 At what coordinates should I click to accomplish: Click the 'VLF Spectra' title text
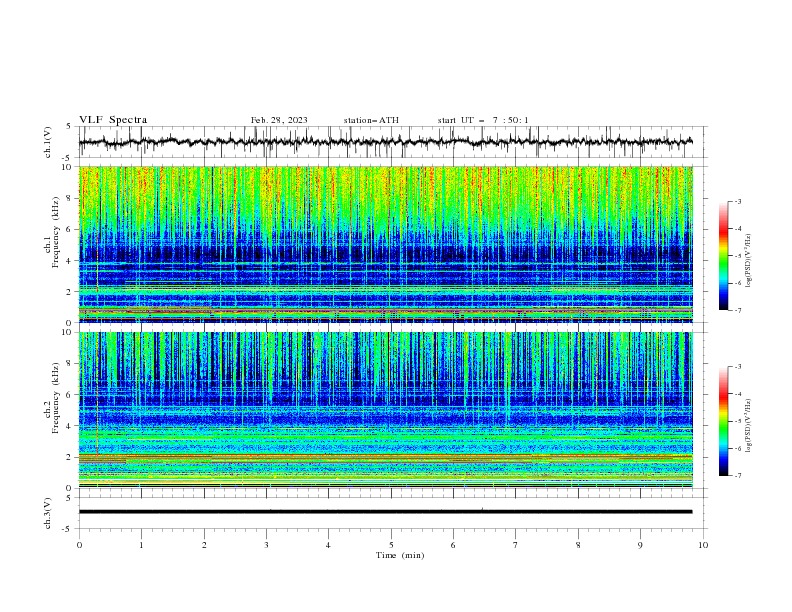[x=113, y=120]
